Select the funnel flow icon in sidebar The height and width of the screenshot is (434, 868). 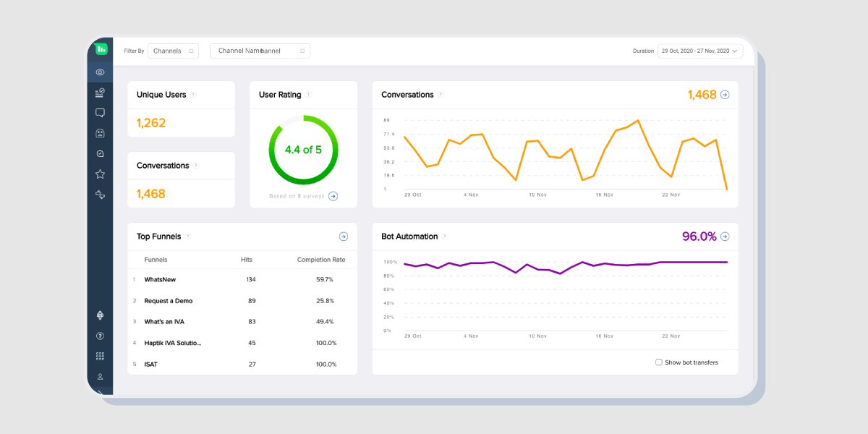pos(100,194)
